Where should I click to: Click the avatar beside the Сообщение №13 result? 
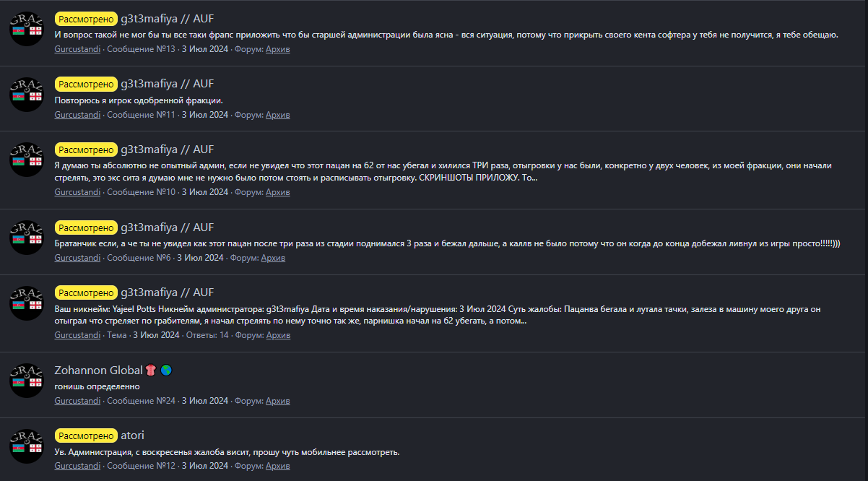click(x=27, y=28)
